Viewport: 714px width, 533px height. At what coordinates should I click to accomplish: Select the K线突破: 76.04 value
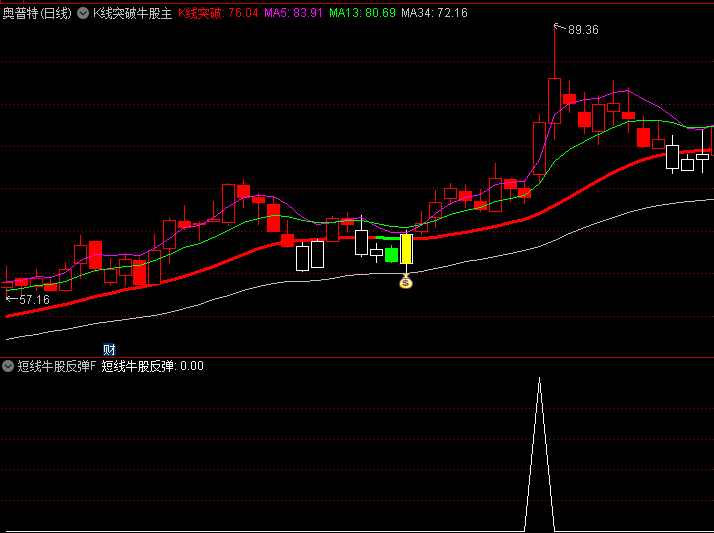click(x=218, y=13)
